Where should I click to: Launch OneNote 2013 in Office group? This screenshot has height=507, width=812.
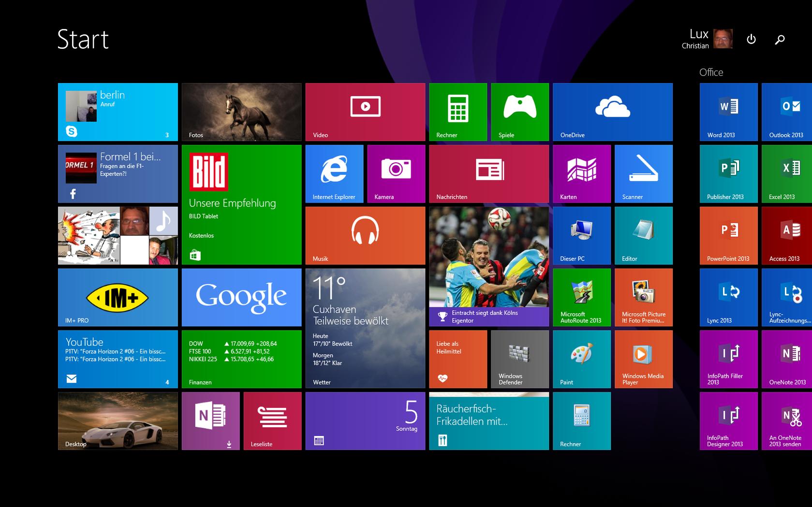[x=787, y=360]
